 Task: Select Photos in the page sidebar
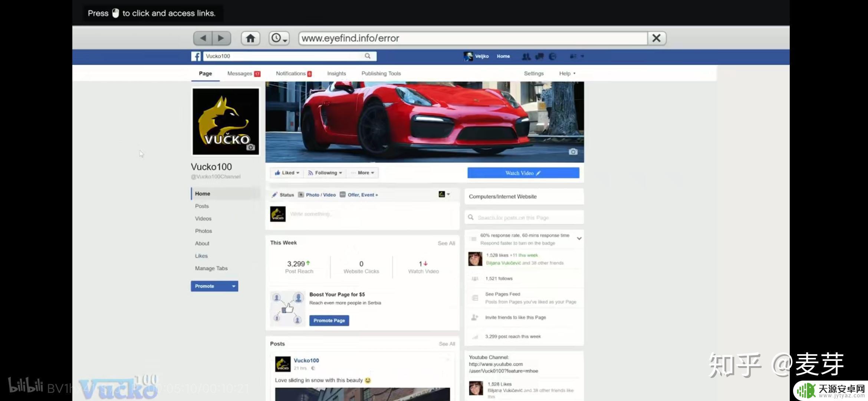pos(204,231)
